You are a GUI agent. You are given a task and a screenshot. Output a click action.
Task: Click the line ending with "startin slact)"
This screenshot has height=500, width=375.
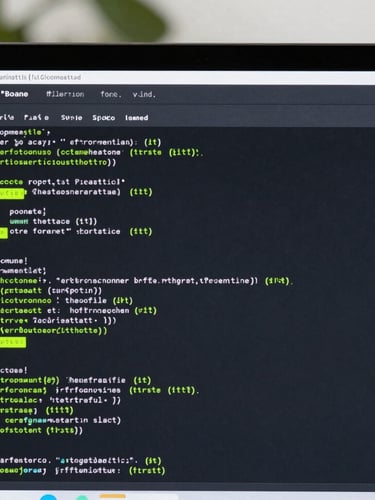63,420
